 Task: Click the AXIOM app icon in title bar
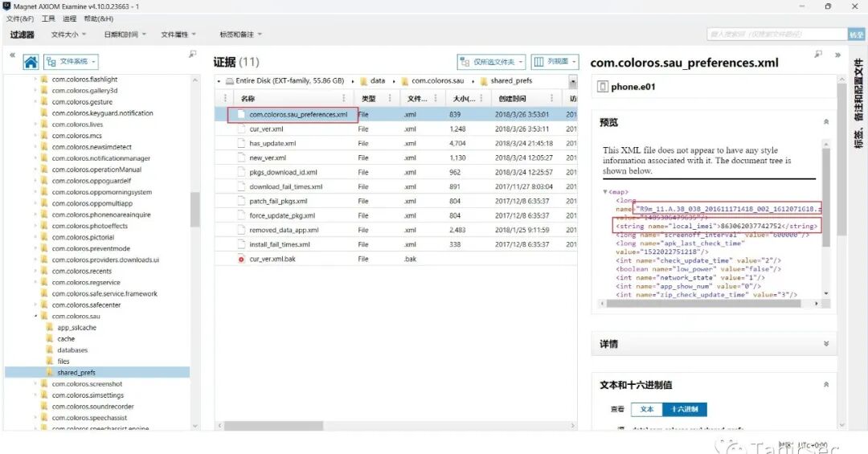click(6, 6)
